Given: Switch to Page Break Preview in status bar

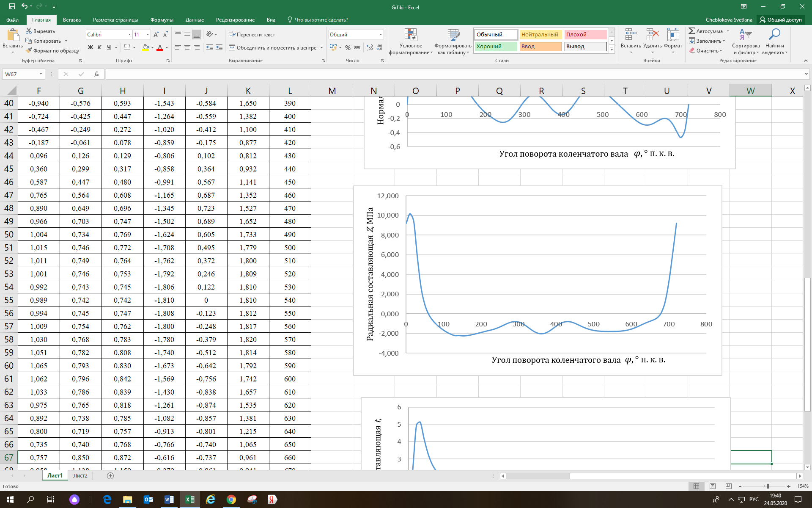Looking at the screenshot, I should coord(728,486).
